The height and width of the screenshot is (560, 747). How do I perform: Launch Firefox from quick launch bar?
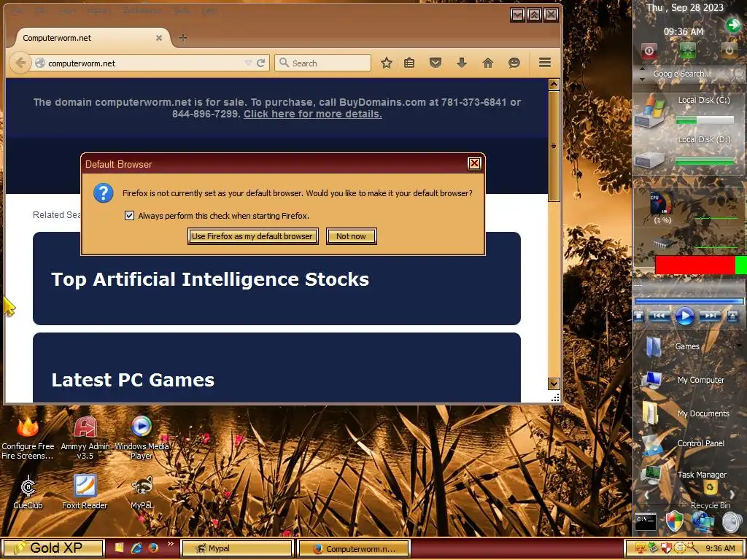point(153,548)
